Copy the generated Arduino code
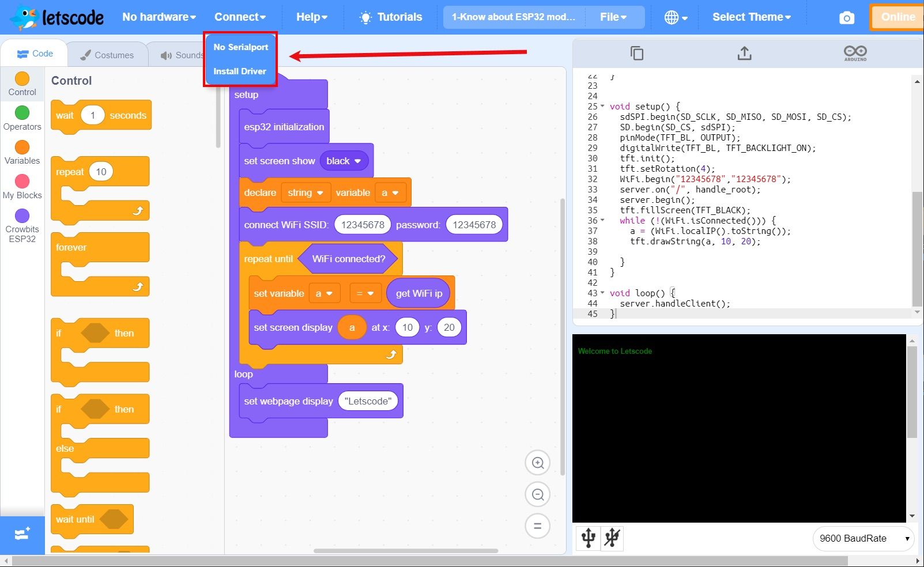Viewport: 924px width, 567px height. tap(636, 52)
